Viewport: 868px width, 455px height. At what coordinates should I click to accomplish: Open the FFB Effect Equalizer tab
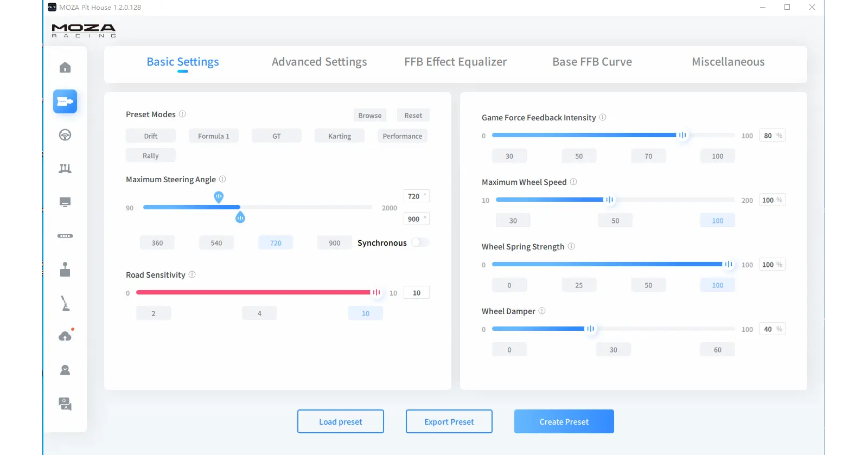coord(455,62)
